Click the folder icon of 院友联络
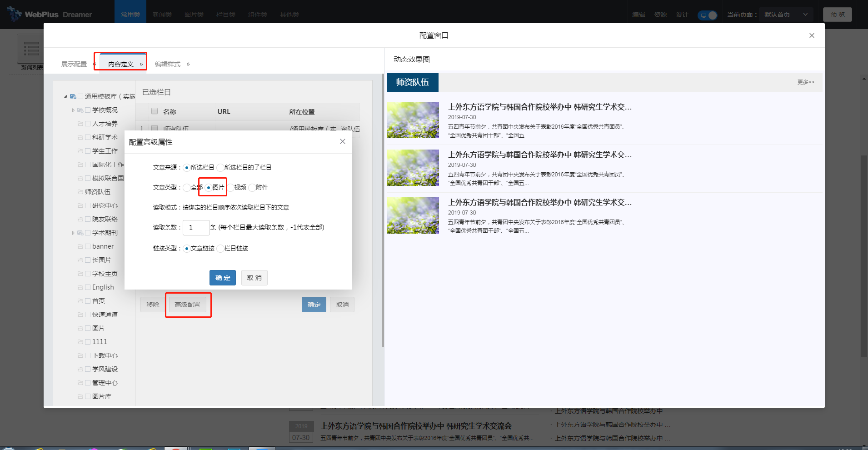Screen dimensions: 868x450 80,219
